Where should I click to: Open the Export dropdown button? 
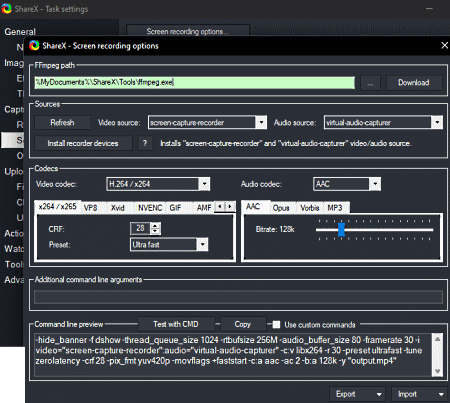coord(357,394)
